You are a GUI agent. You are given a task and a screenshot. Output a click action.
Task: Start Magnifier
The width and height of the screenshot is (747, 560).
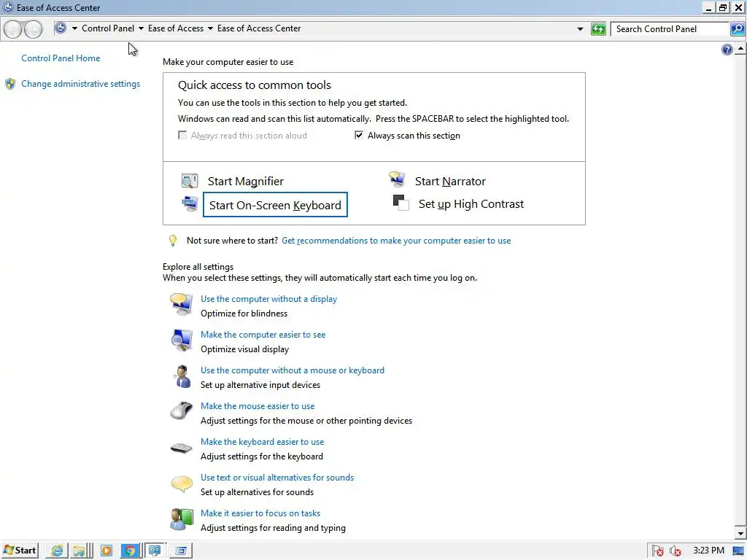click(x=245, y=182)
